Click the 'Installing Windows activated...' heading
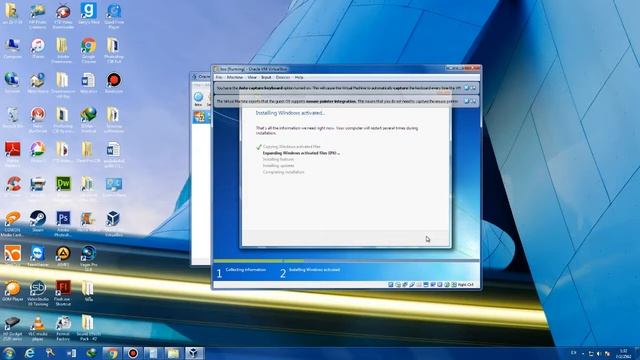 [x=290, y=113]
